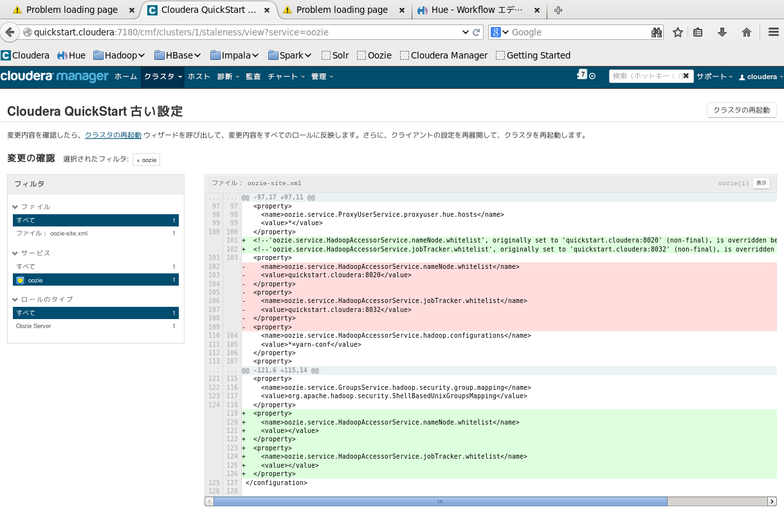Go to the browser home icon
Image resolution: width=784 pixels, height=532 pixels.
click(747, 32)
